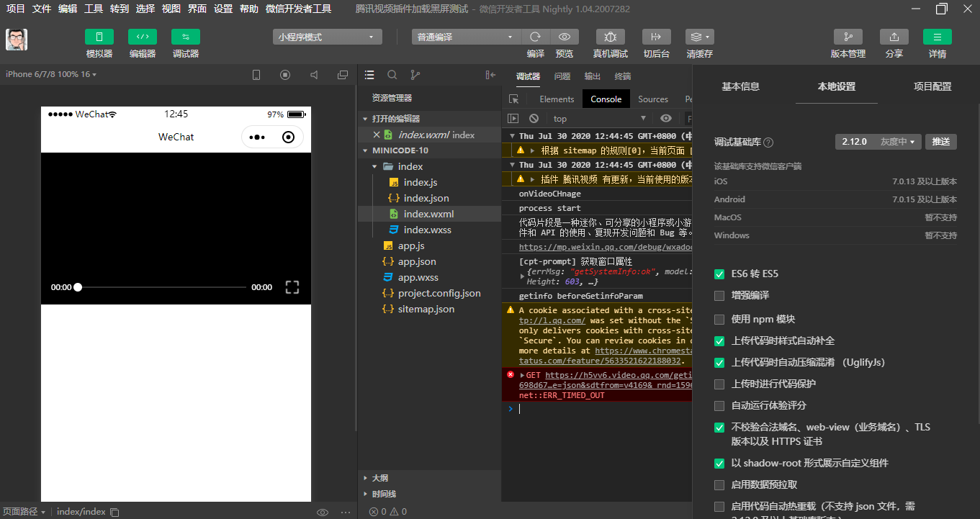980x519 pixels.
Task: Switch to the 基本信息 tab
Action: [740, 86]
